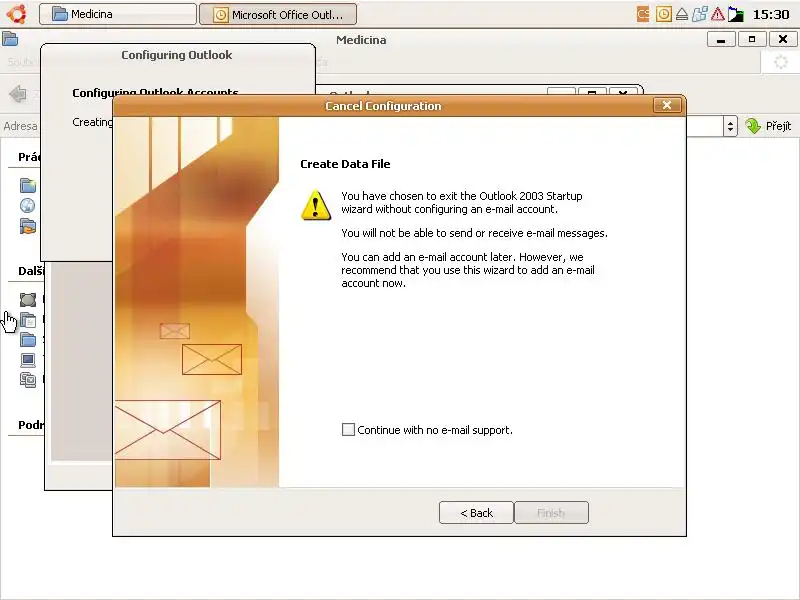This screenshot has width=800, height=600.
Task: Click the Configuring Outlook window title
Action: coord(177,55)
